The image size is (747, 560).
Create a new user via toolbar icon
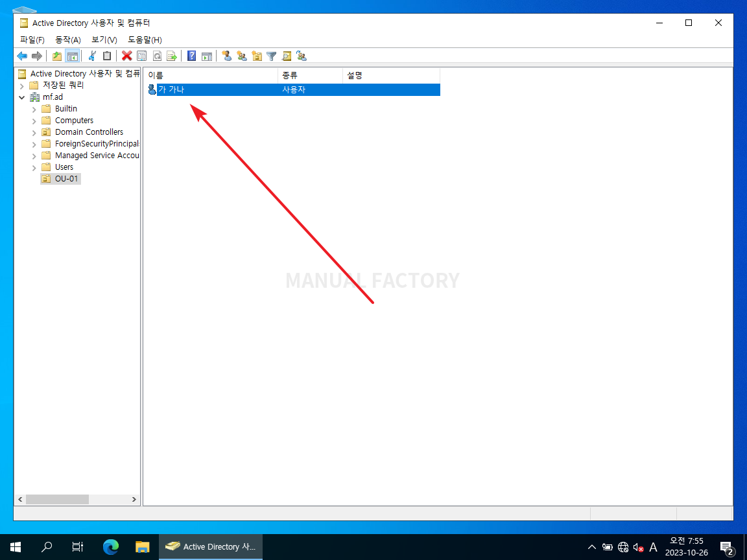point(227,56)
